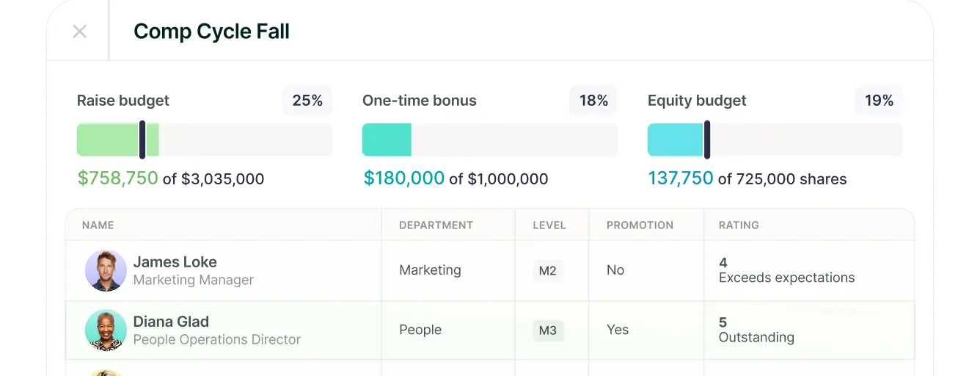
Task: Click the One-time bonus 18% badge
Action: pos(593,101)
